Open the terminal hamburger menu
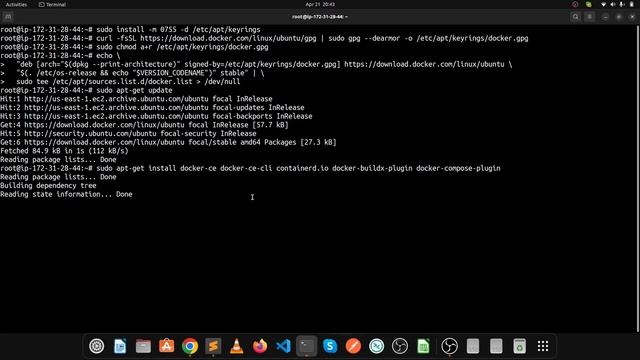Image resolution: width=640 pixels, height=360 pixels. (x=589, y=17)
